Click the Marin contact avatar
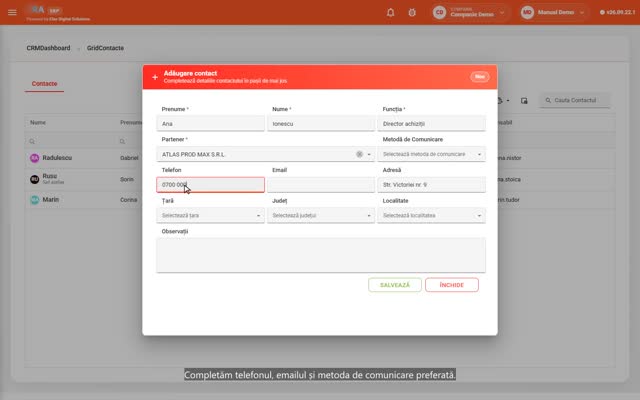 (35, 200)
